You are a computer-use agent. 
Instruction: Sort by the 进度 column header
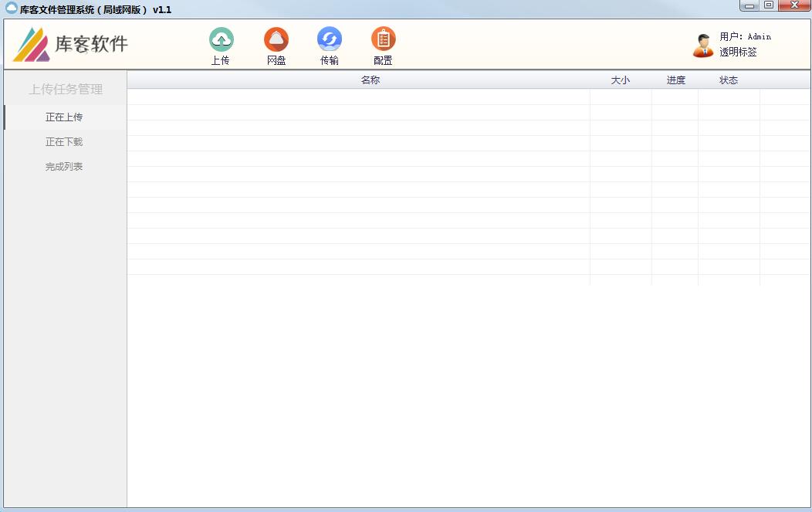coord(675,80)
